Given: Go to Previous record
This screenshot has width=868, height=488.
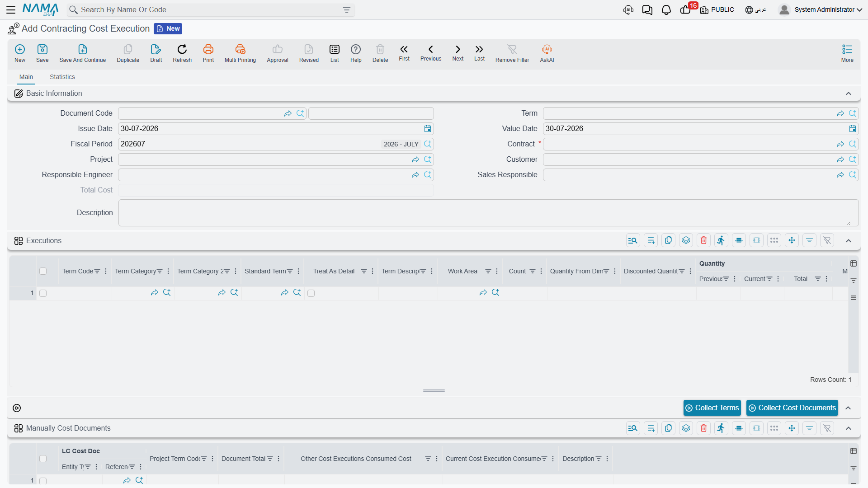Looking at the screenshot, I should click(431, 53).
